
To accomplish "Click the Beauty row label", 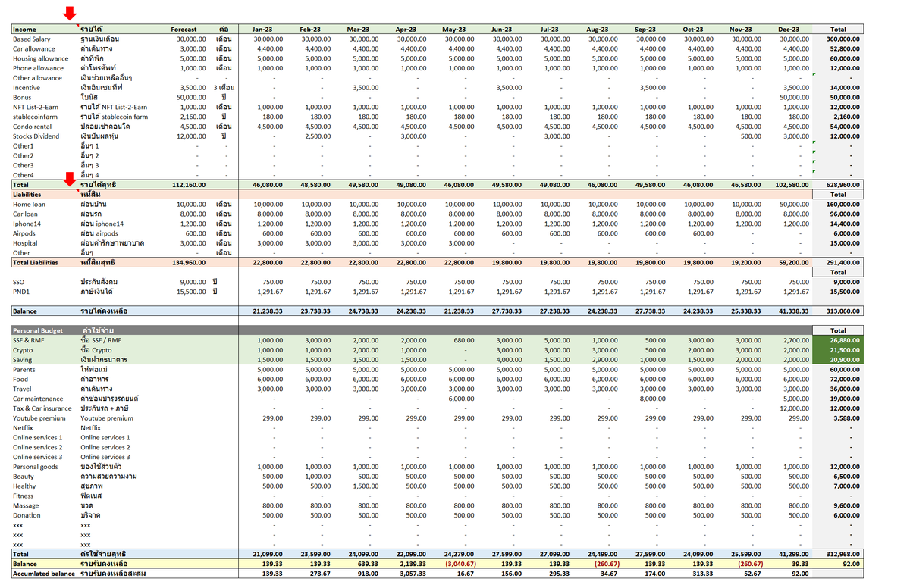I will 24,477.
